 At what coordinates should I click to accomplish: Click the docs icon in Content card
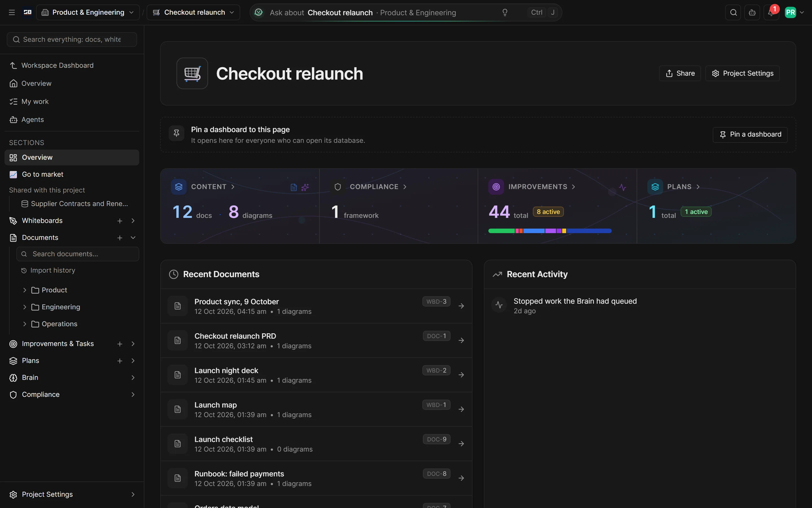point(294,187)
